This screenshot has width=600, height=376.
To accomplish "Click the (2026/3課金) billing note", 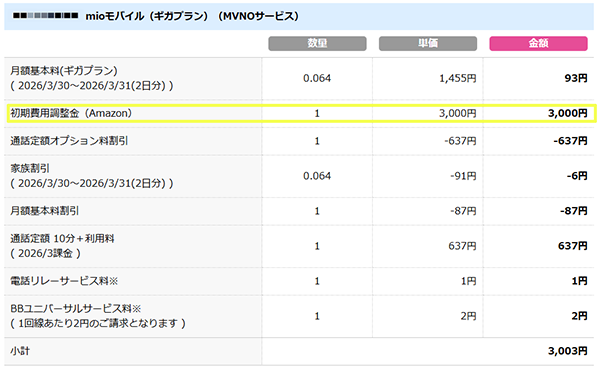I will [46, 253].
